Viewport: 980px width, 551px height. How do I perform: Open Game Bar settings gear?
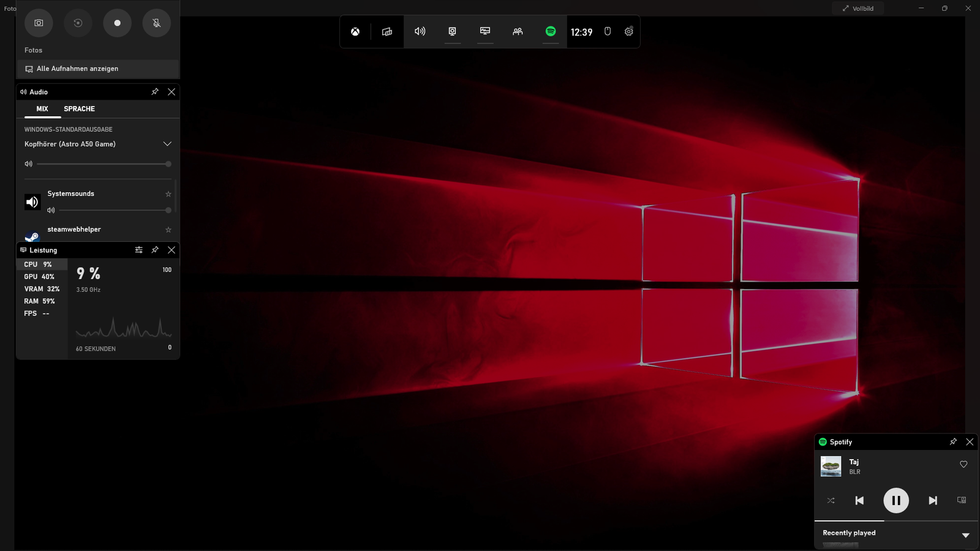[628, 31]
